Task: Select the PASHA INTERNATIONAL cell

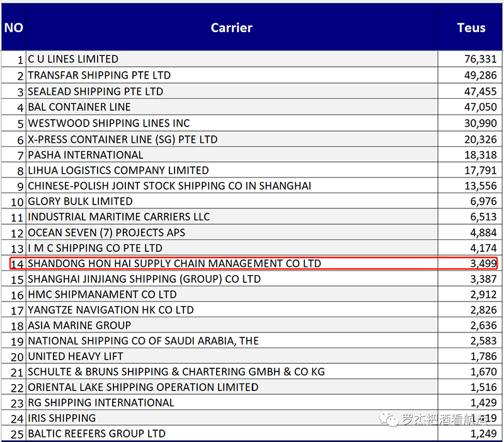Action: pos(232,155)
